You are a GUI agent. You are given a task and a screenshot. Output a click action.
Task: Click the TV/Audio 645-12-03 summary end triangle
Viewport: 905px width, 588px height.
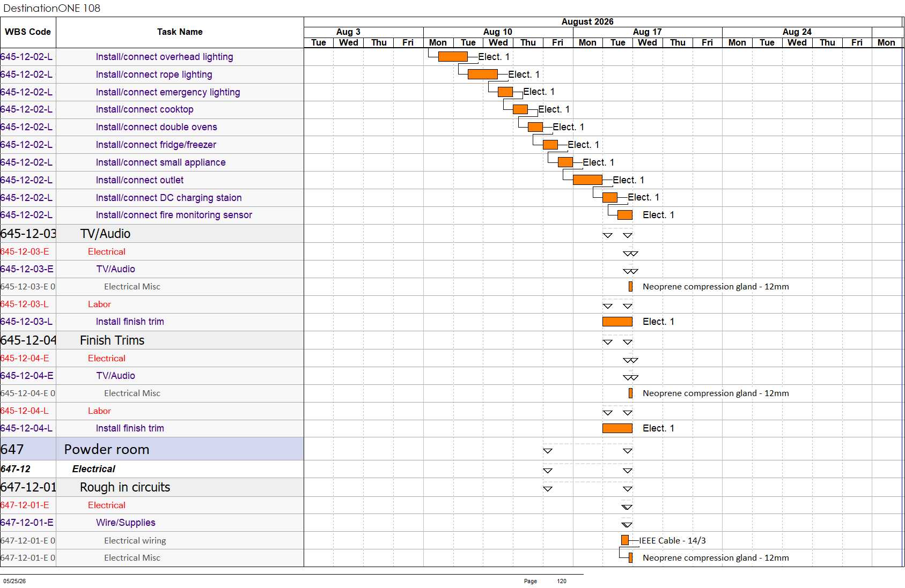pos(628,235)
